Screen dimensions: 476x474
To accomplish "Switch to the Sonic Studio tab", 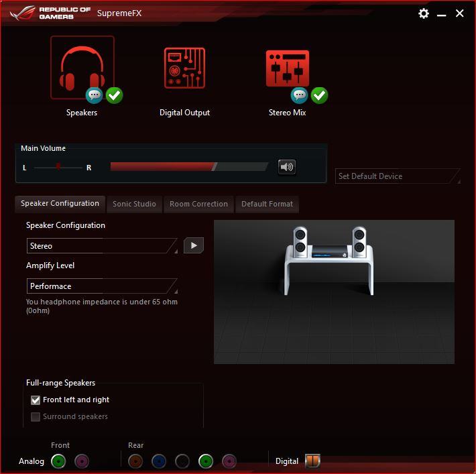I will 135,204.
